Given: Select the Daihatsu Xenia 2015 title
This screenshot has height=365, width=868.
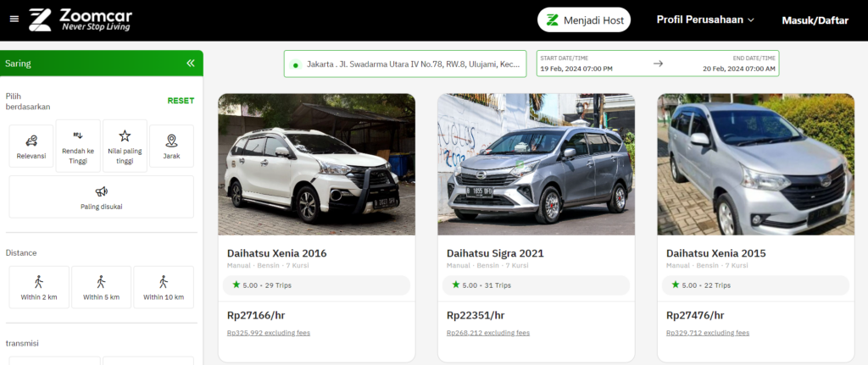Looking at the screenshot, I should 716,253.
